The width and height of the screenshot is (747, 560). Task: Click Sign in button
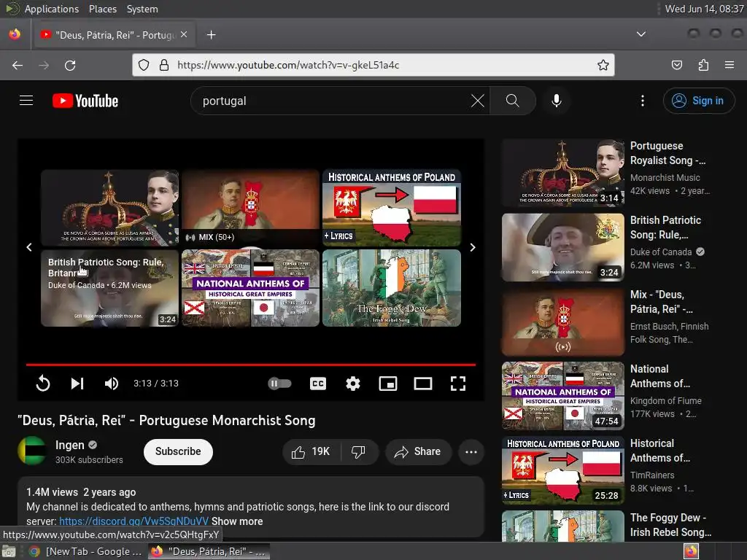[699, 101]
